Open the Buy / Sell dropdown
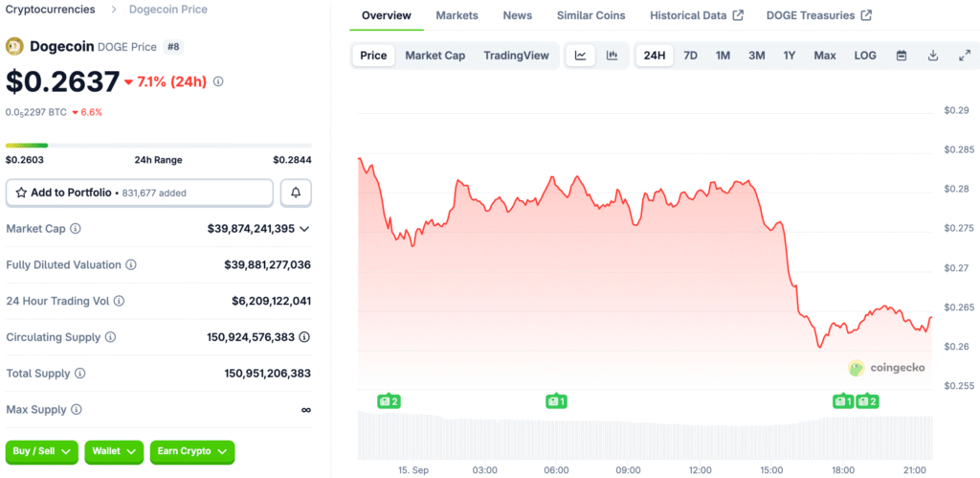The image size is (980, 478). tap(42, 452)
